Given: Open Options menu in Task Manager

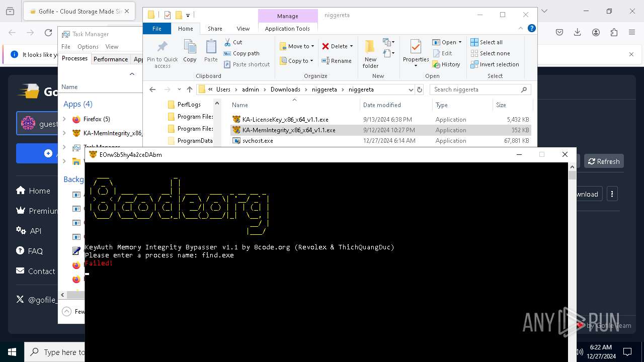Looking at the screenshot, I should coord(88,46).
